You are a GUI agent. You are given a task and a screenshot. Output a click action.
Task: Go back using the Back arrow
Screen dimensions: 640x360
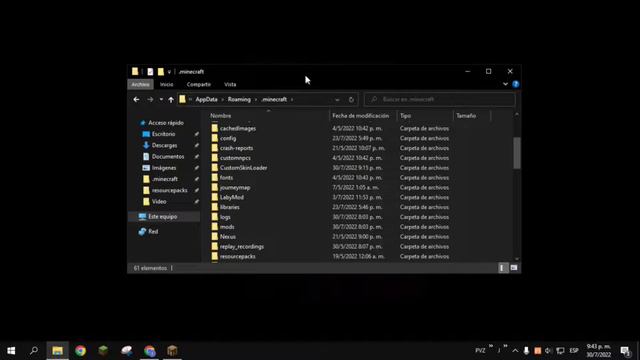[136, 100]
